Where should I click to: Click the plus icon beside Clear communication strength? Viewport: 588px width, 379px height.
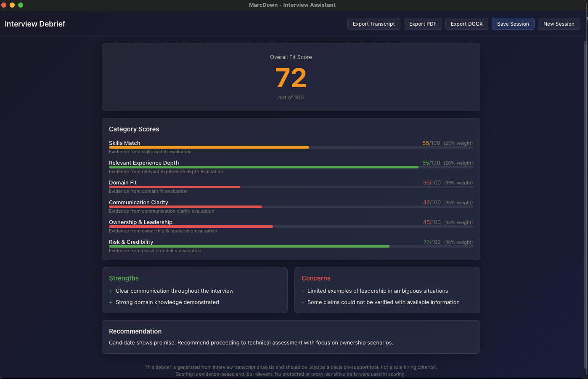[x=111, y=291]
